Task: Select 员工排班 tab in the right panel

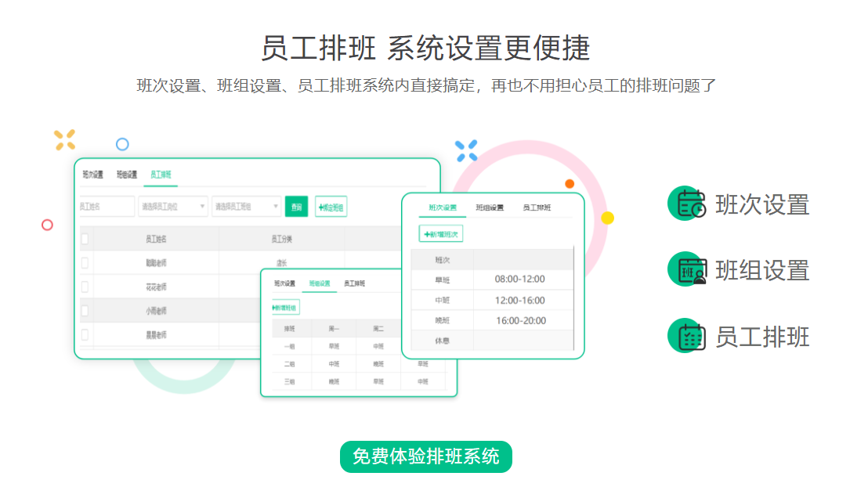Action: 537,208
